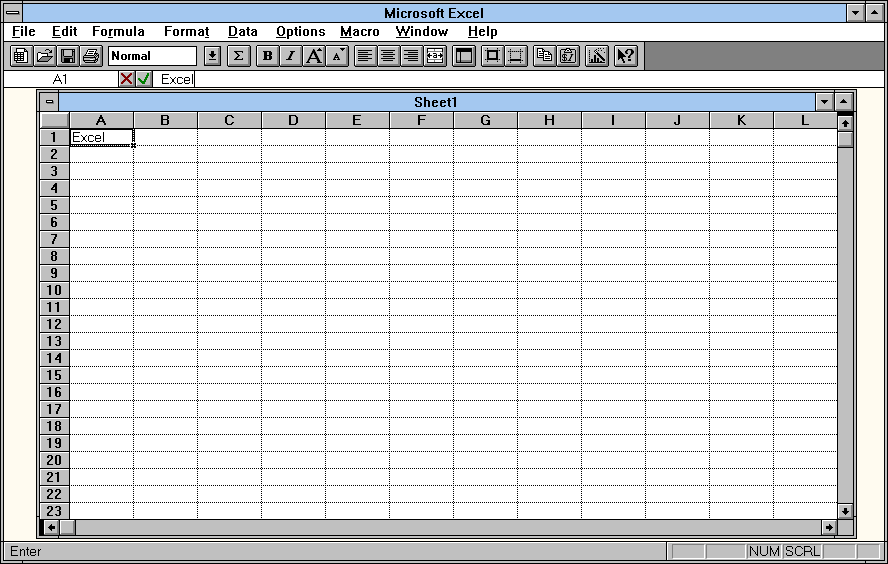
Task: Click the Normal style box
Action: pos(152,55)
